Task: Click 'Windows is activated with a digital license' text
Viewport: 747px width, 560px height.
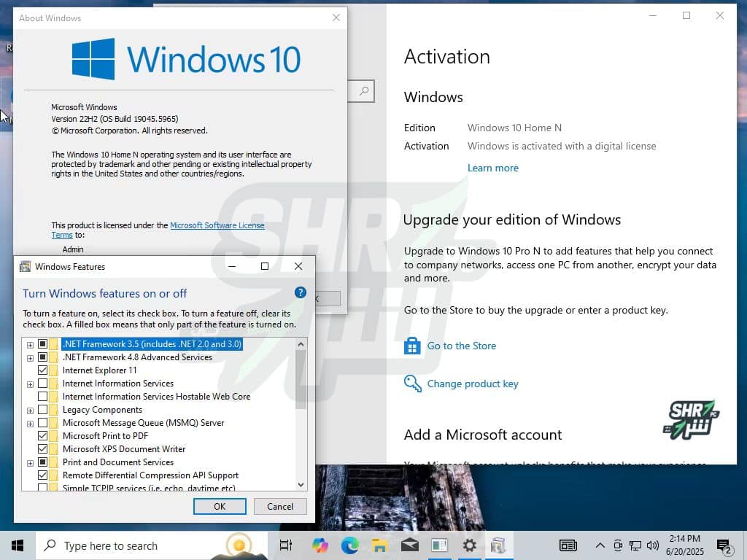Action: click(x=562, y=146)
